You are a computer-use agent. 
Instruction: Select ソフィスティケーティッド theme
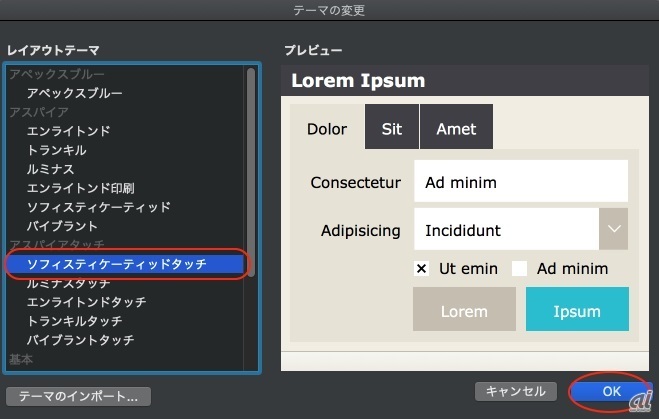pyautogui.click(x=99, y=207)
